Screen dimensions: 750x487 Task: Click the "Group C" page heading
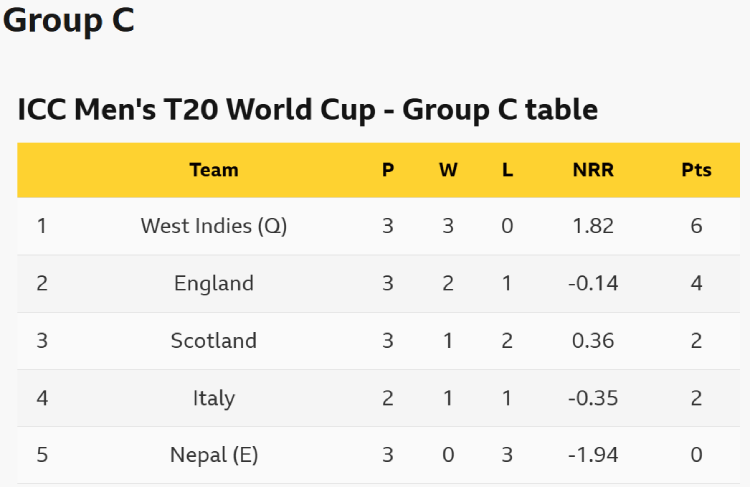(68, 21)
